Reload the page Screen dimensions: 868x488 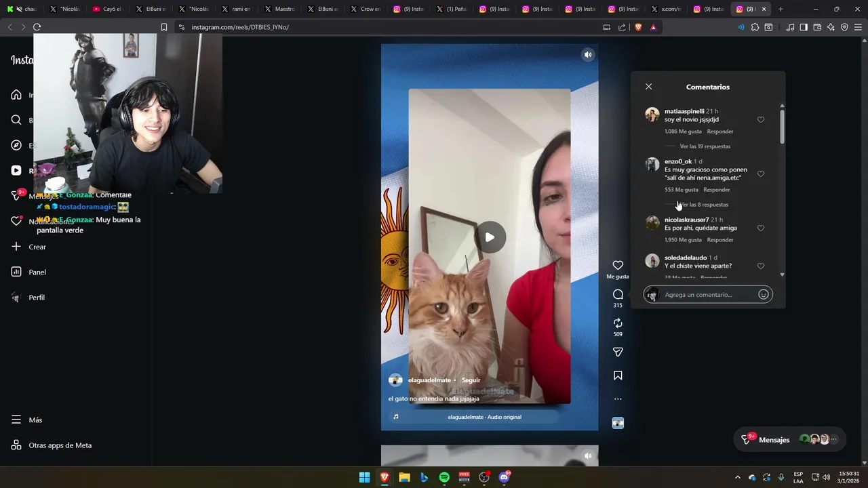pos(37,27)
